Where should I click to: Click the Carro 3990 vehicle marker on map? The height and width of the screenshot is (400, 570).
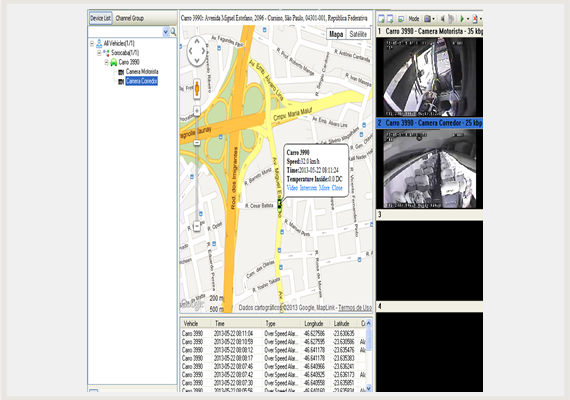(x=279, y=206)
